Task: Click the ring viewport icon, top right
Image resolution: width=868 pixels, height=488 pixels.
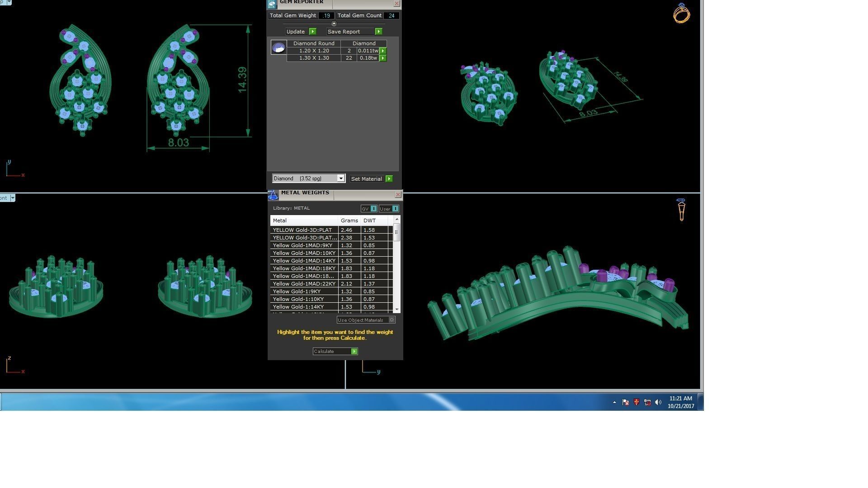Action: 681,13
